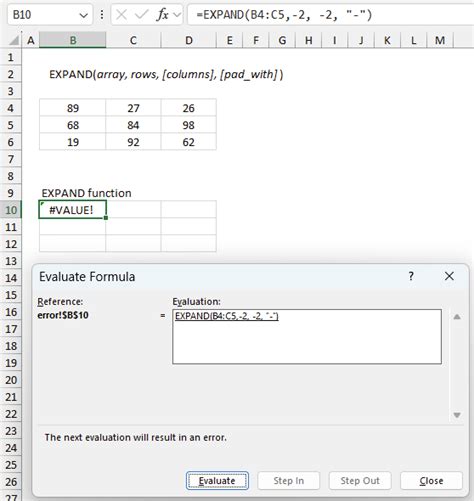Open the Name Box dropdown arrow
The height and width of the screenshot is (501, 474).
point(83,15)
